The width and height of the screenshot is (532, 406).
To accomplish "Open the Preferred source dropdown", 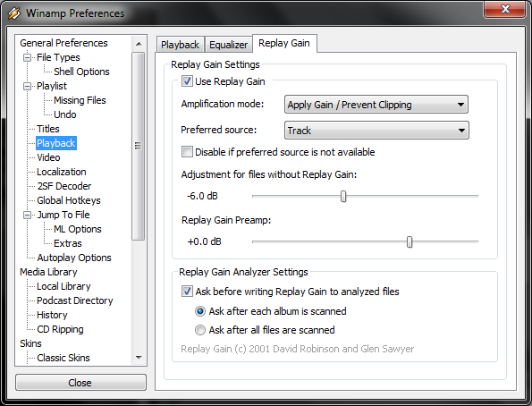I will [x=376, y=131].
